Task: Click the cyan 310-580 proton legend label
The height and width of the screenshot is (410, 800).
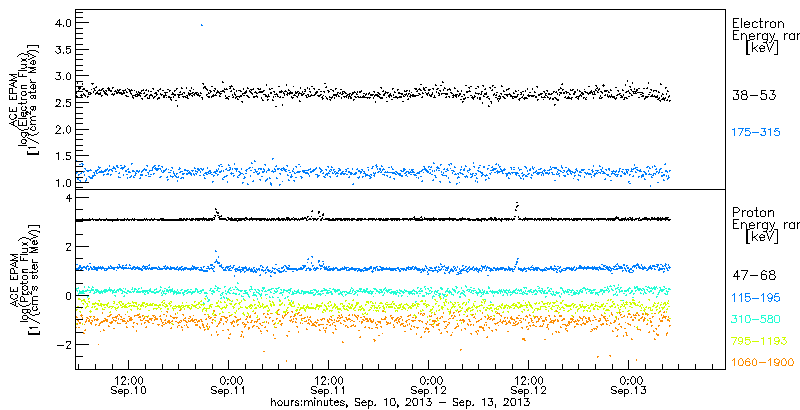Action: coord(756,319)
